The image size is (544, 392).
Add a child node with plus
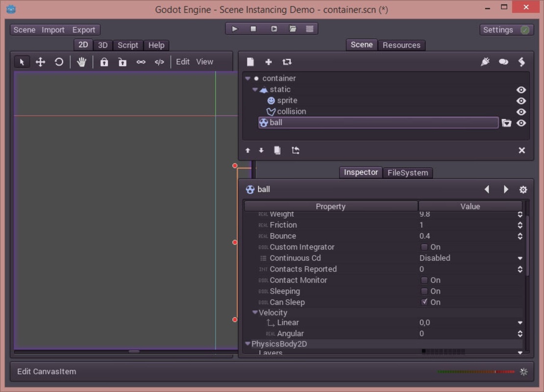(268, 62)
